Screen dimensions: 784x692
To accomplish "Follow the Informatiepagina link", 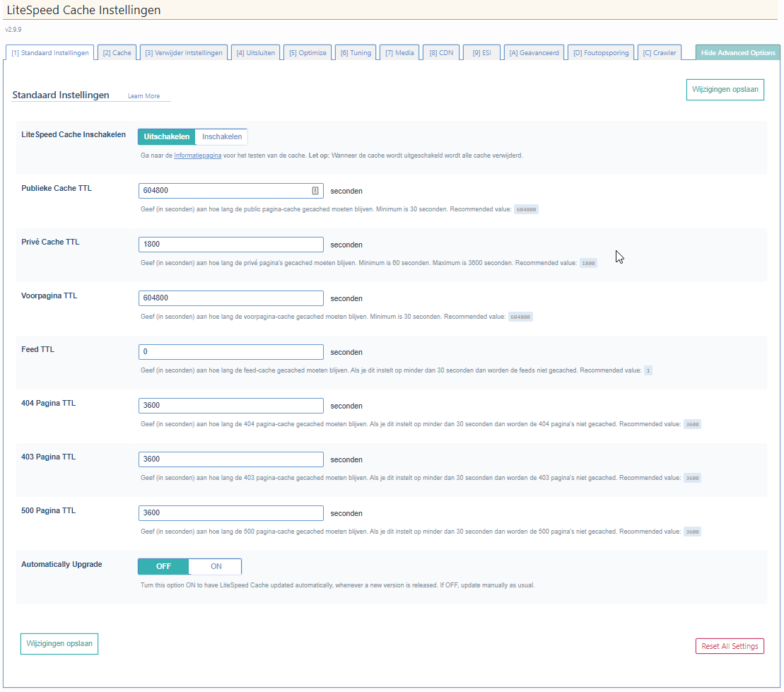I will (197, 156).
